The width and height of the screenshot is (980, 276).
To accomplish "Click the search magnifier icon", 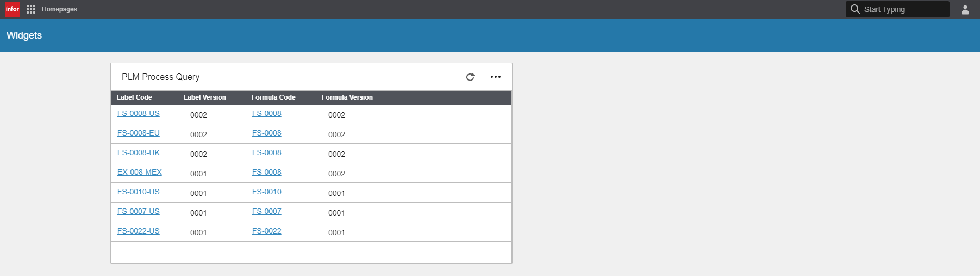I will point(855,9).
